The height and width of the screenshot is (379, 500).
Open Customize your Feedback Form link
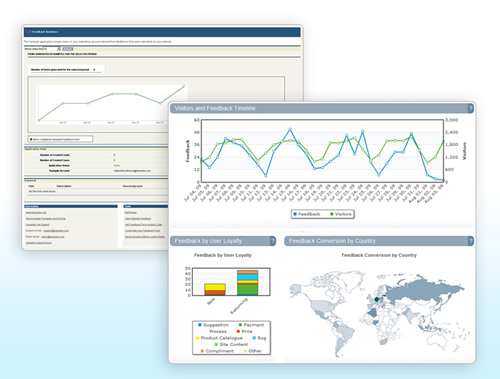point(142,231)
